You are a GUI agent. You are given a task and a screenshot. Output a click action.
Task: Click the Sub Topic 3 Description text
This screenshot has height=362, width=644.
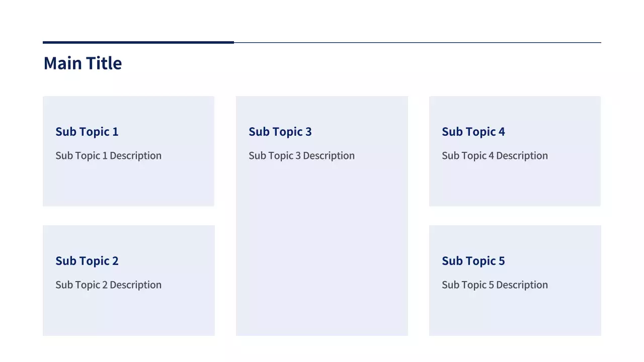click(x=301, y=156)
